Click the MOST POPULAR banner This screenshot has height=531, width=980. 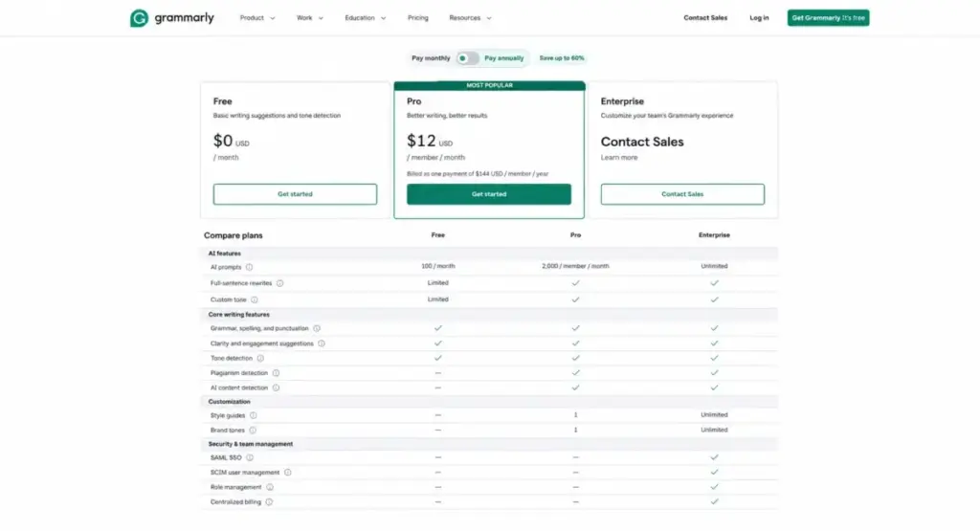pyautogui.click(x=489, y=85)
